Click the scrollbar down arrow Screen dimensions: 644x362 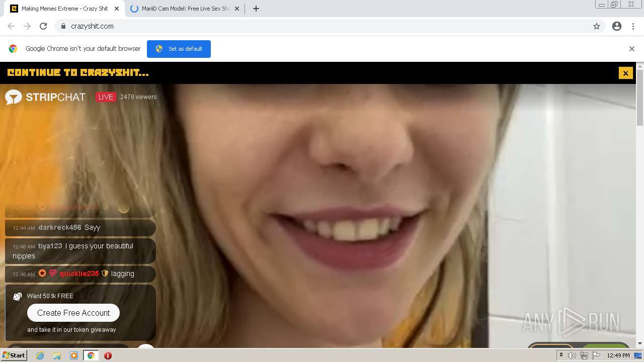640,344
